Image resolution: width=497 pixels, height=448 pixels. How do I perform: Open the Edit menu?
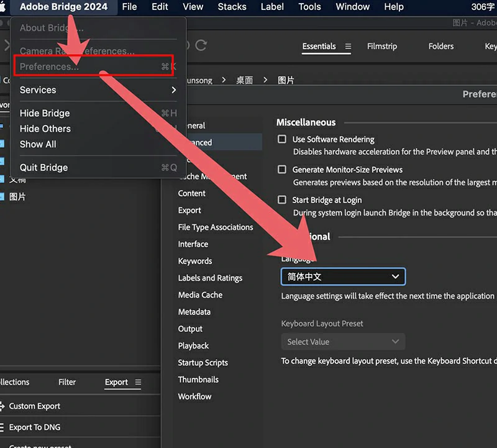(160, 7)
